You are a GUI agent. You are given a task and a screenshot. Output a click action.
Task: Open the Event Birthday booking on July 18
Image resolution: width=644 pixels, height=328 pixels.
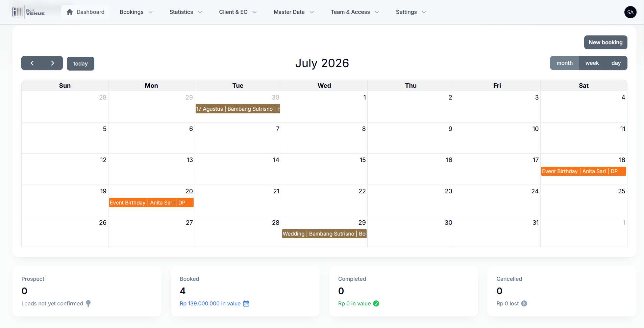point(584,171)
